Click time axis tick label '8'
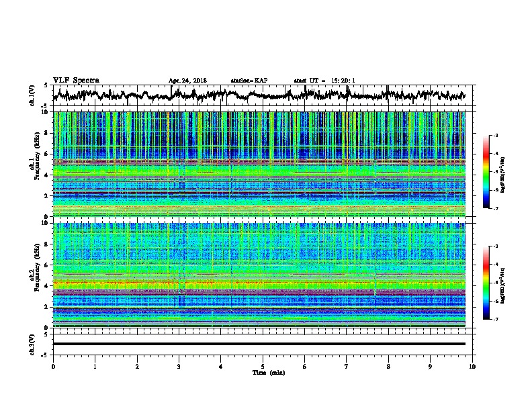The image size is (532, 411). tap(388, 367)
